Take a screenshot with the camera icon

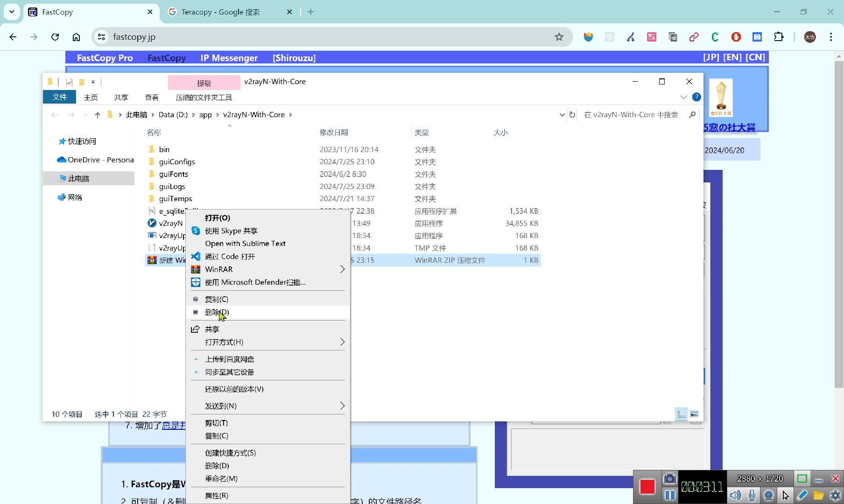670,479
